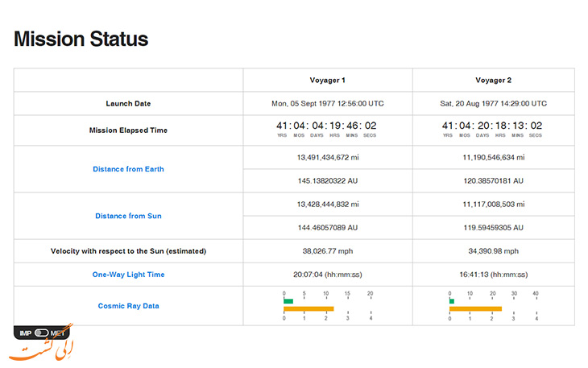
Task: Click the velocity 34,390.98 mph
Action: 494,251
